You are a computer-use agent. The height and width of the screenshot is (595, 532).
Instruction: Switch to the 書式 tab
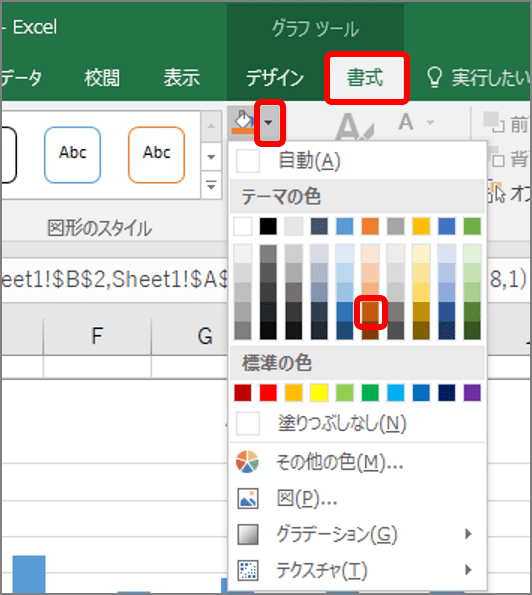tap(365, 78)
